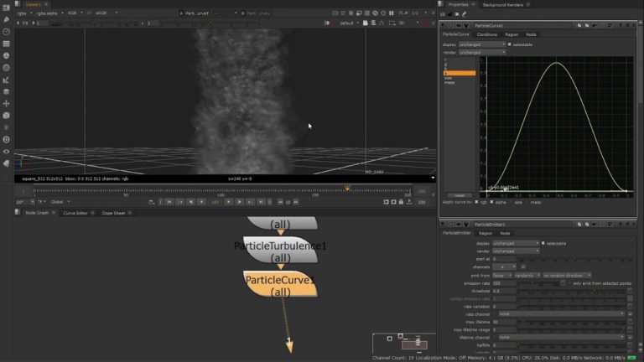
Task: Open the Conditions tab in ParticleCurve1
Action: pyautogui.click(x=487, y=34)
